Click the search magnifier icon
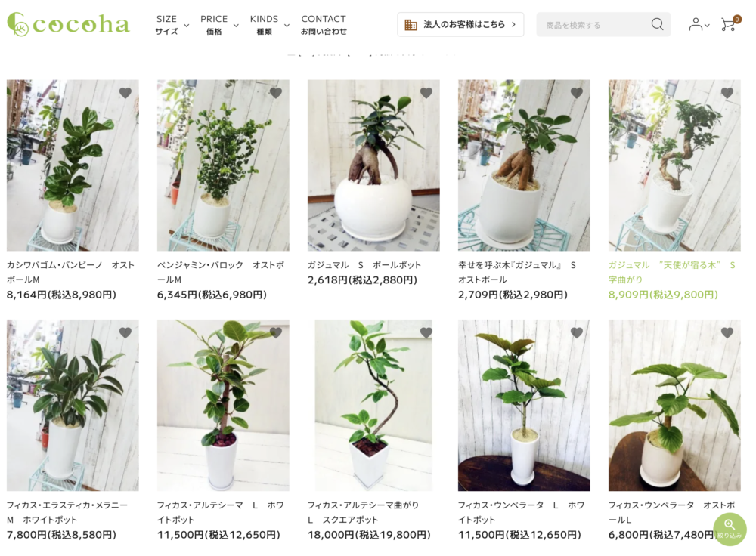This screenshot has width=756, height=556. 657,24
